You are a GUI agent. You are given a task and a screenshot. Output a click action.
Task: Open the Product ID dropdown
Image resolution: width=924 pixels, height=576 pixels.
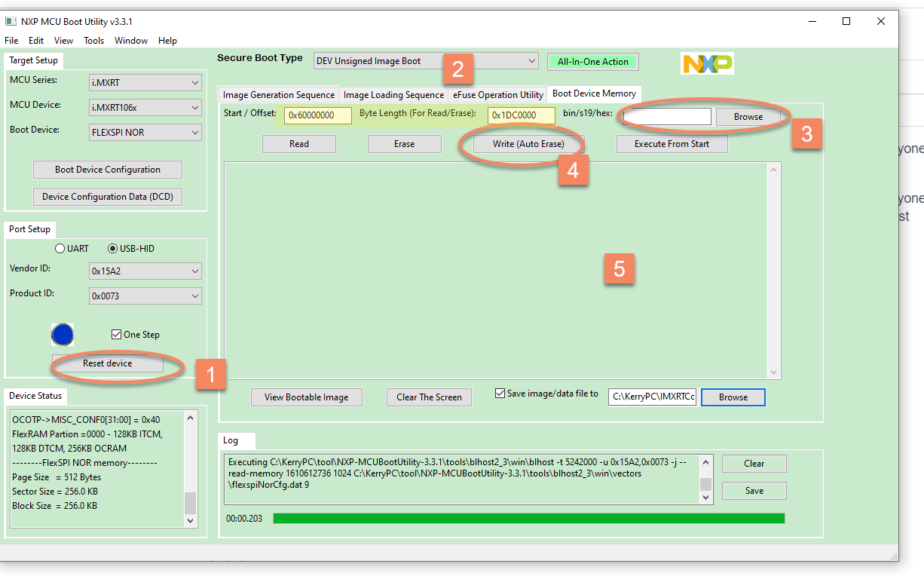(145, 296)
